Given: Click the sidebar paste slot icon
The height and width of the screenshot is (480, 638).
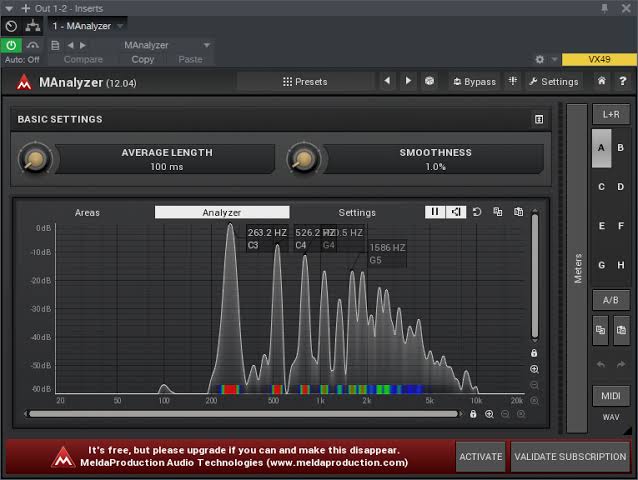Looking at the screenshot, I should point(621,330).
